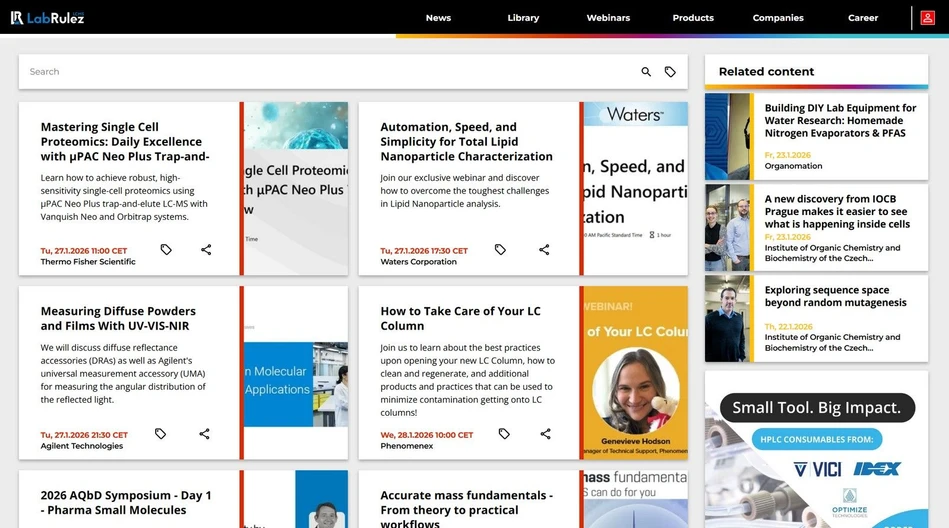This screenshot has width=949, height=528.
Task: Share the Mastering Single Cell Proteomics webinar
Action: [206, 249]
